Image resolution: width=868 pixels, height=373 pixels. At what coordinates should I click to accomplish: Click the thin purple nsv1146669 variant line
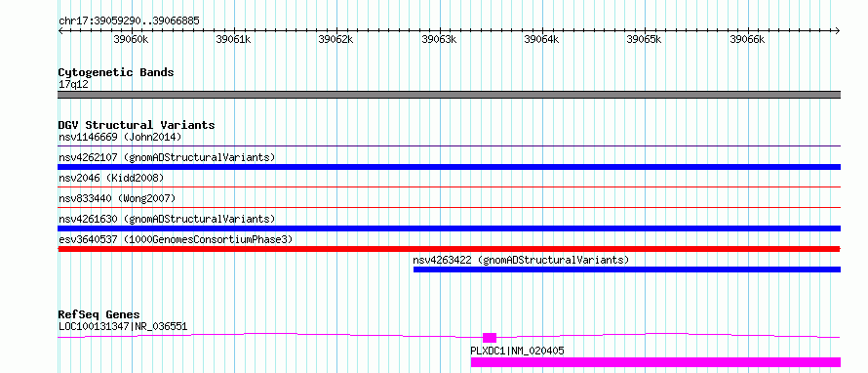[449, 146]
